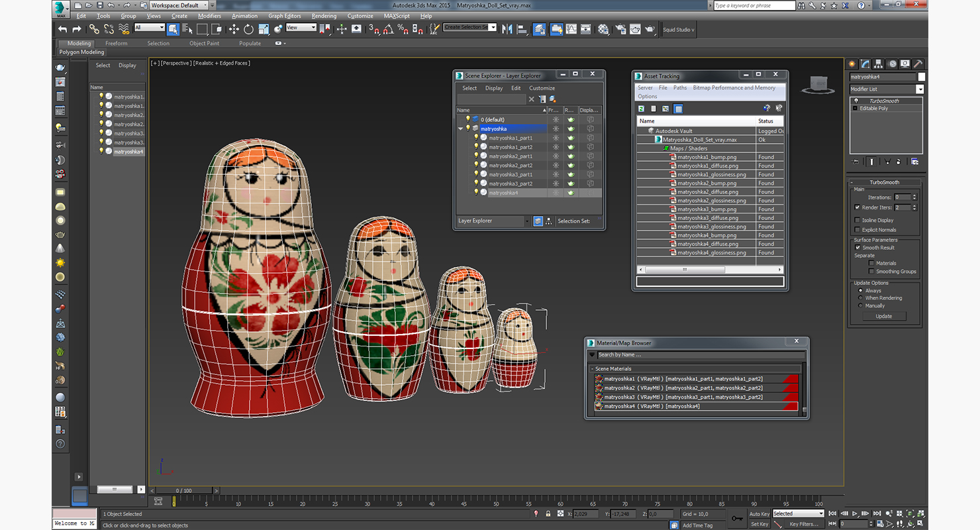The image size is (980, 530).
Task: Click the Set Key button
Action: [x=759, y=524]
